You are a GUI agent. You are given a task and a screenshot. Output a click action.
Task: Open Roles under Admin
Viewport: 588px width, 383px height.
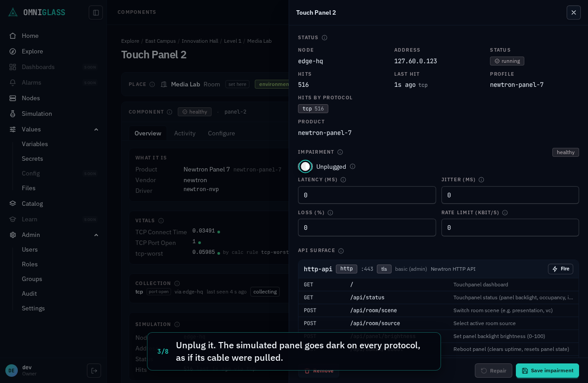coord(30,264)
